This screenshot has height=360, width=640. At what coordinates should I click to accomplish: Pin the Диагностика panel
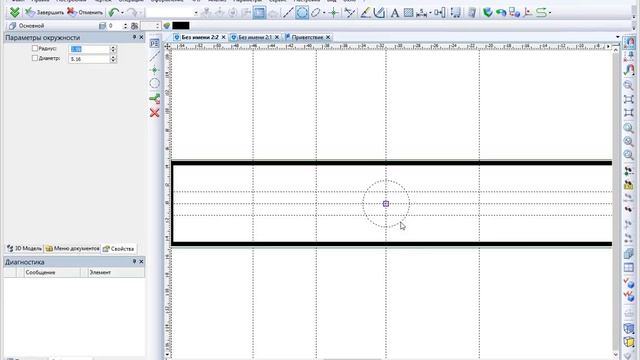point(134,262)
